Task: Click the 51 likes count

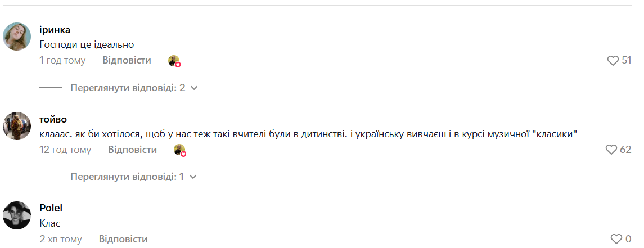Action: 627,61
